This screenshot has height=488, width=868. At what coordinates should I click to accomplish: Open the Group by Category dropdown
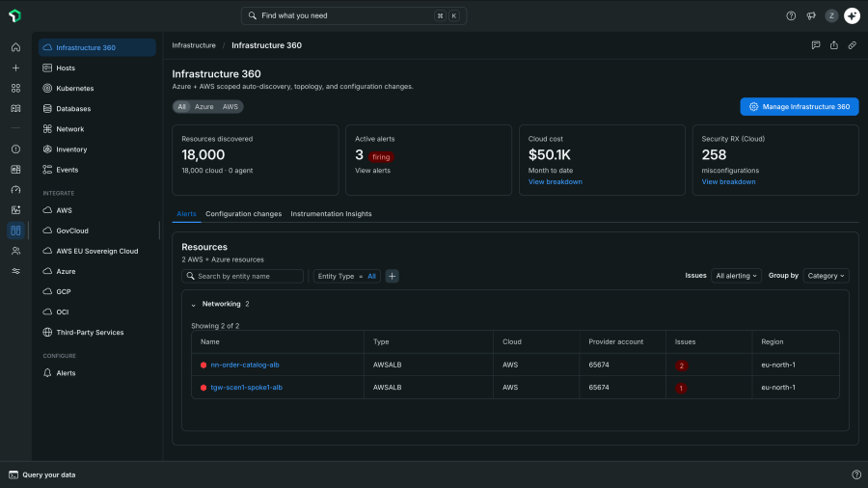point(826,276)
